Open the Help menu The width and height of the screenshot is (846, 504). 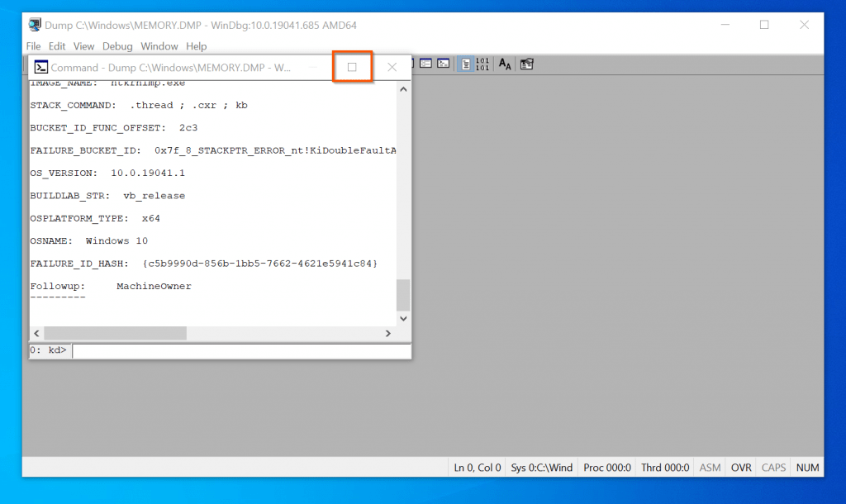tap(197, 46)
